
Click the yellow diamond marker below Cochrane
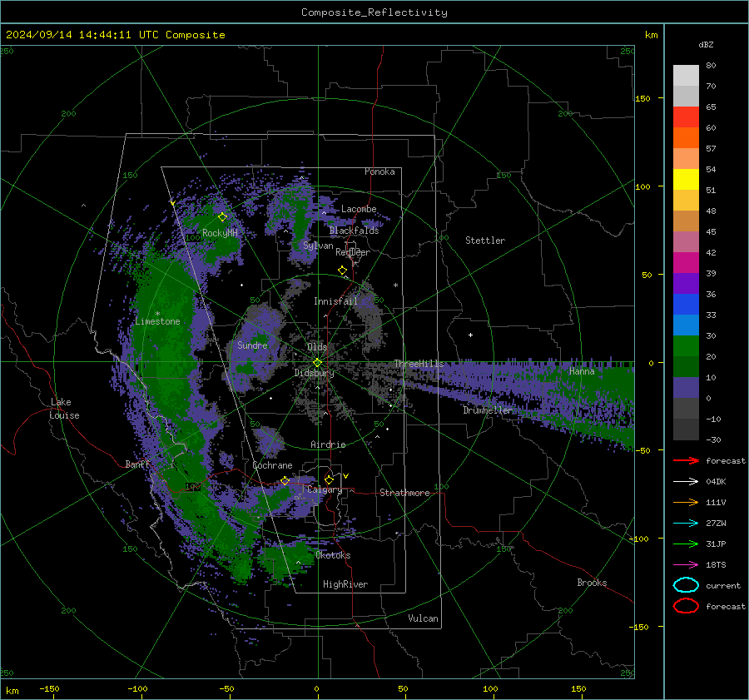click(285, 481)
